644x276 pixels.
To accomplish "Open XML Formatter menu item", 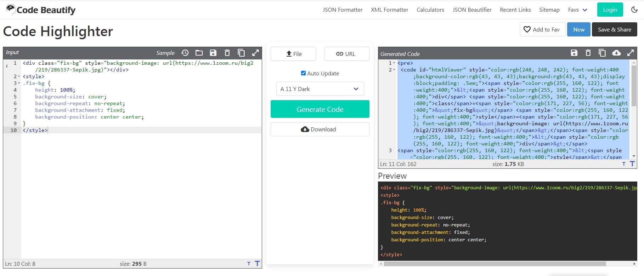I will click(389, 10).
